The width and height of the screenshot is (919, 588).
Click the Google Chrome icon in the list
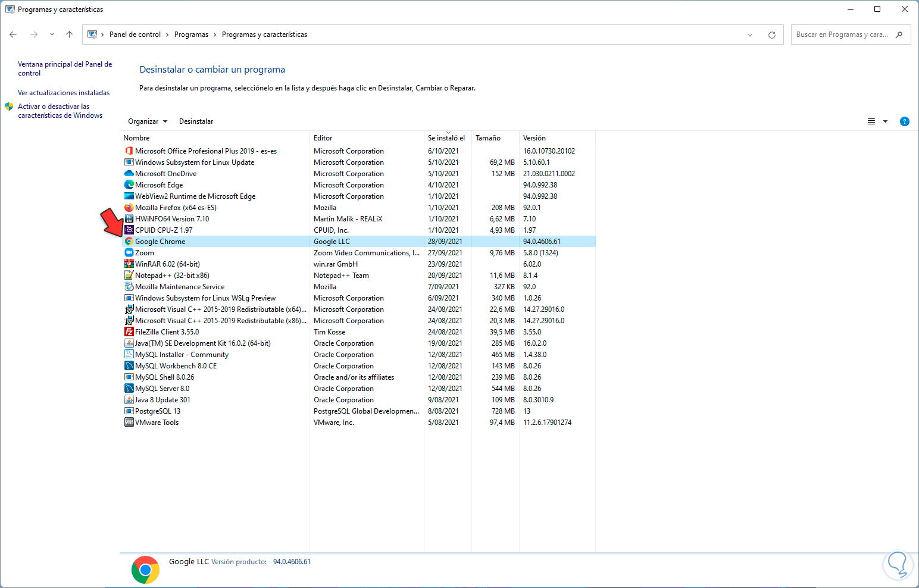(x=129, y=242)
